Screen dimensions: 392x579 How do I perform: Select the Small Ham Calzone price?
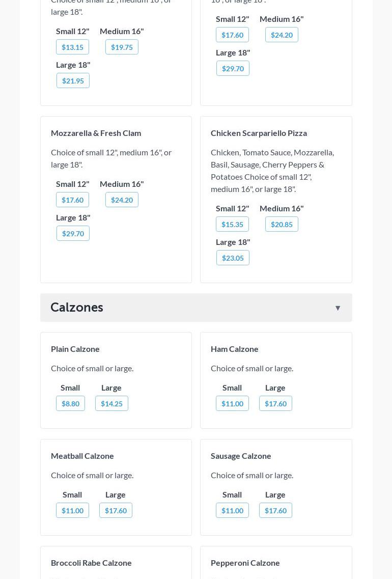pos(232,404)
